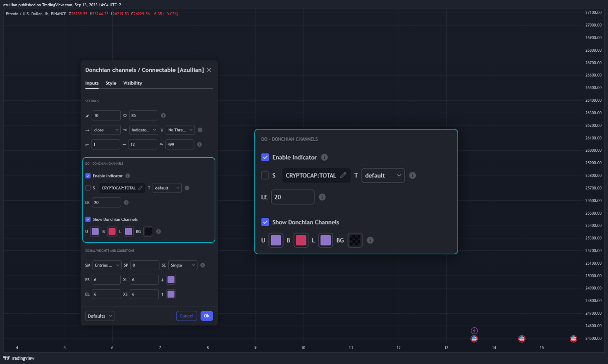
Task: Open the L color swatch in the dialog
Action: click(129, 232)
